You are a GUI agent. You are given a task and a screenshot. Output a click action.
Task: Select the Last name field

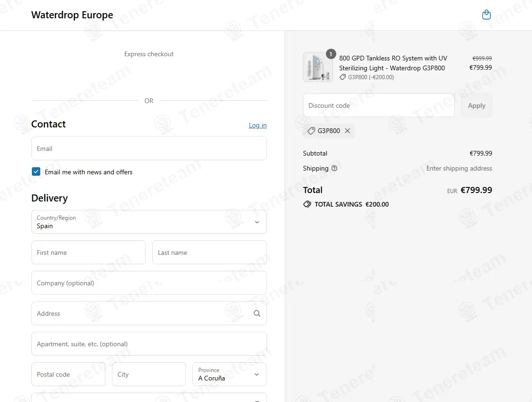coord(209,253)
